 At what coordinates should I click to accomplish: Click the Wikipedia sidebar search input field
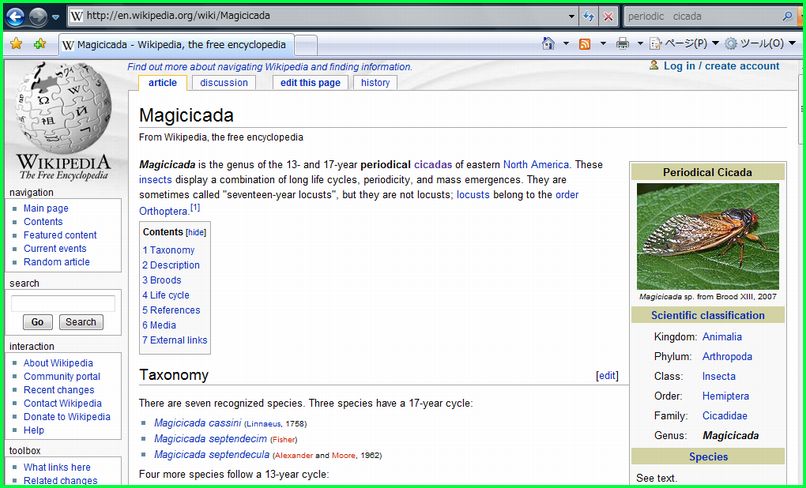[63, 303]
